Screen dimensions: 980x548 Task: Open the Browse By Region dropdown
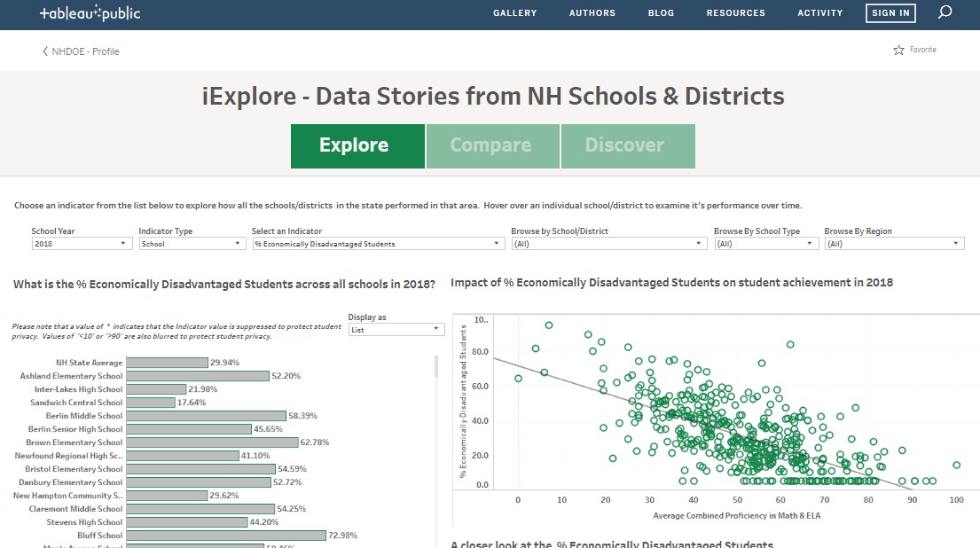[x=894, y=244]
